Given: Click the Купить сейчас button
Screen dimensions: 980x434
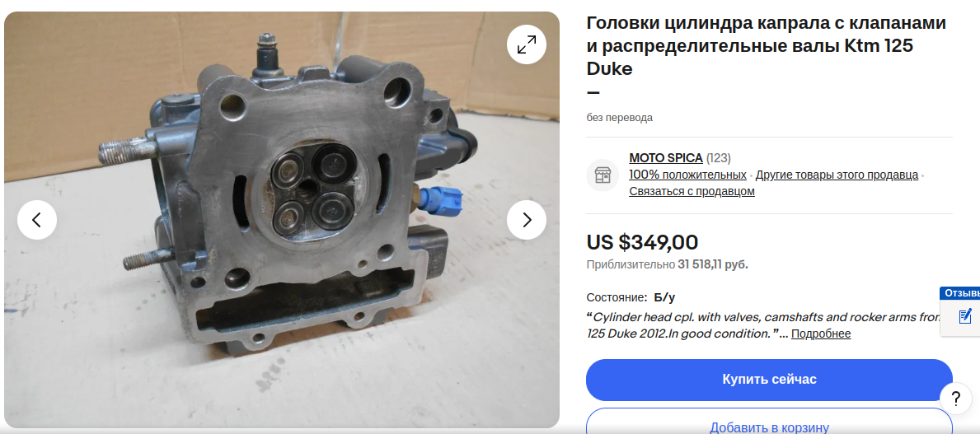Looking at the screenshot, I should point(769,380).
